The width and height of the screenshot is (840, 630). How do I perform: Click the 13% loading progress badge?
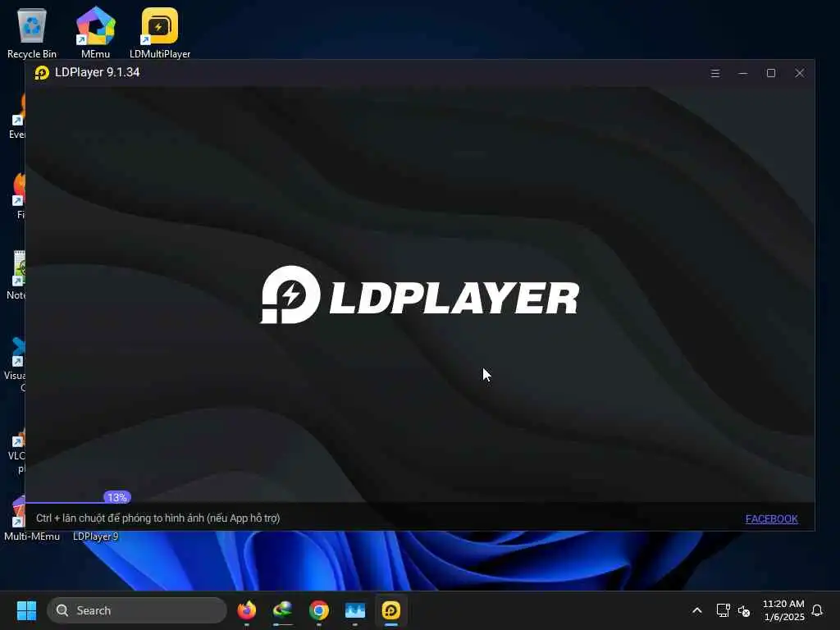coord(116,497)
